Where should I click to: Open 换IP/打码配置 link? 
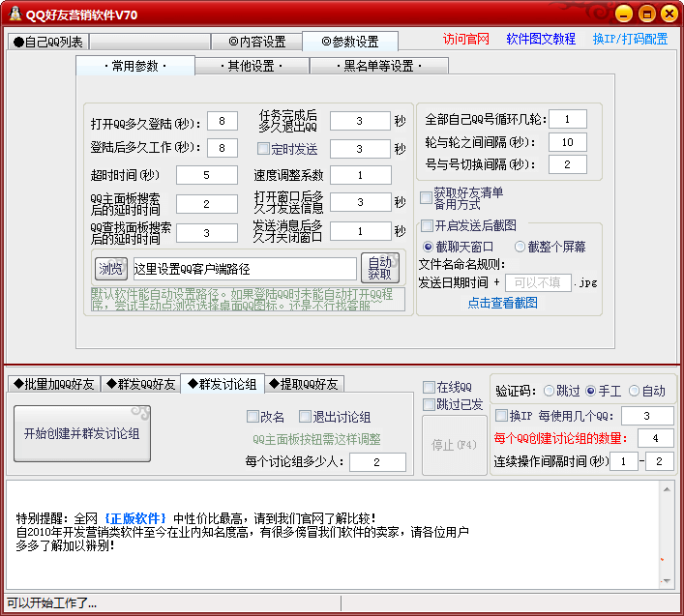coord(630,39)
